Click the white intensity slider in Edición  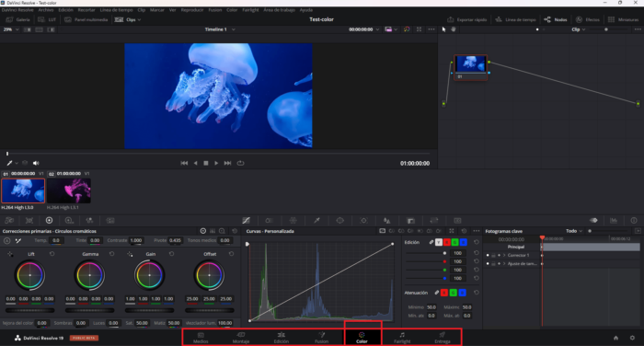pyautogui.click(x=426, y=253)
